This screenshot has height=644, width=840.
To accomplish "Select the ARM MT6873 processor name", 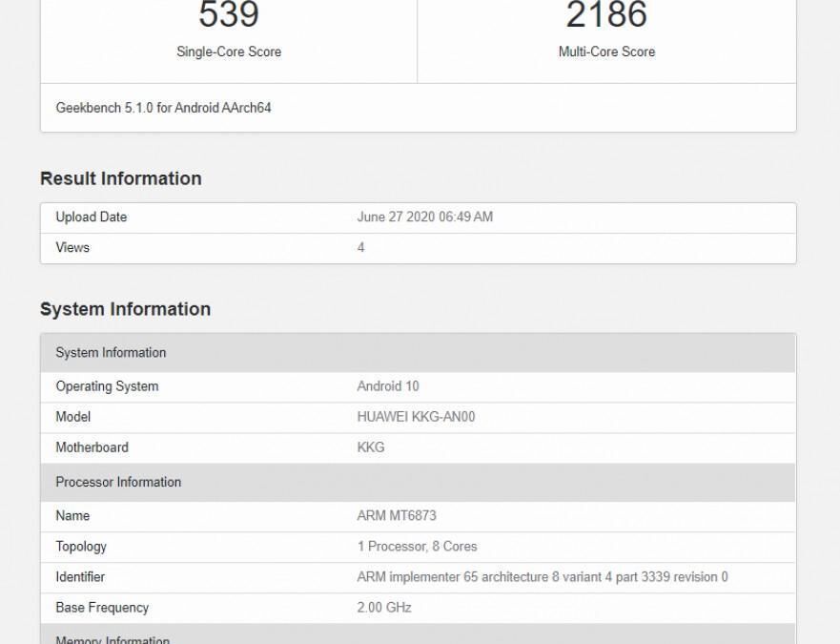I will point(397,516).
